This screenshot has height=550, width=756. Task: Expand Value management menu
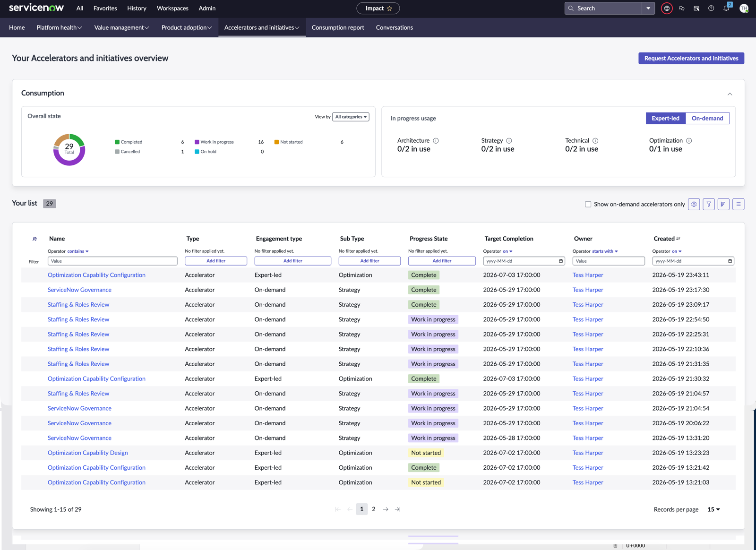tap(121, 27)
